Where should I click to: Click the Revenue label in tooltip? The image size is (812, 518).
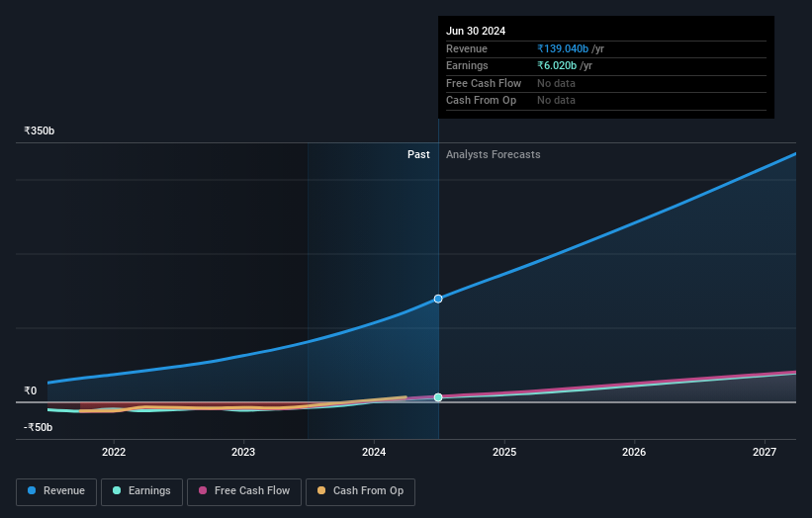(467, 48)
